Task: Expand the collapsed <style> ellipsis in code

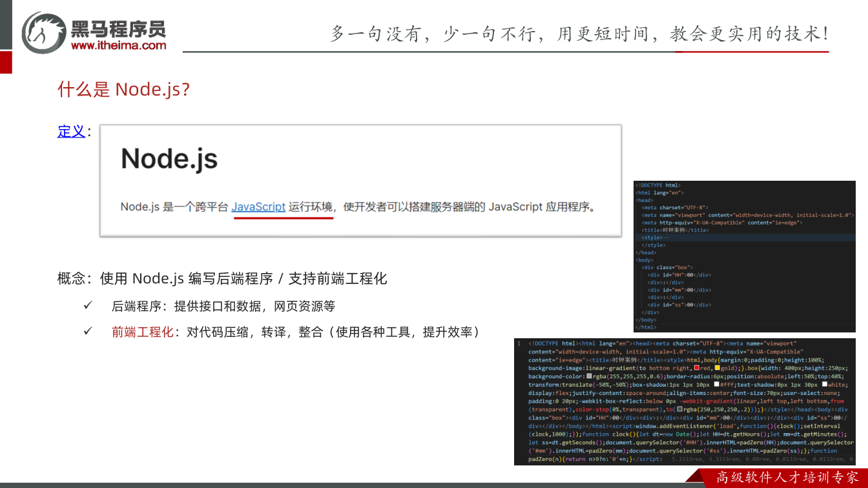Action: click(668, 238)
